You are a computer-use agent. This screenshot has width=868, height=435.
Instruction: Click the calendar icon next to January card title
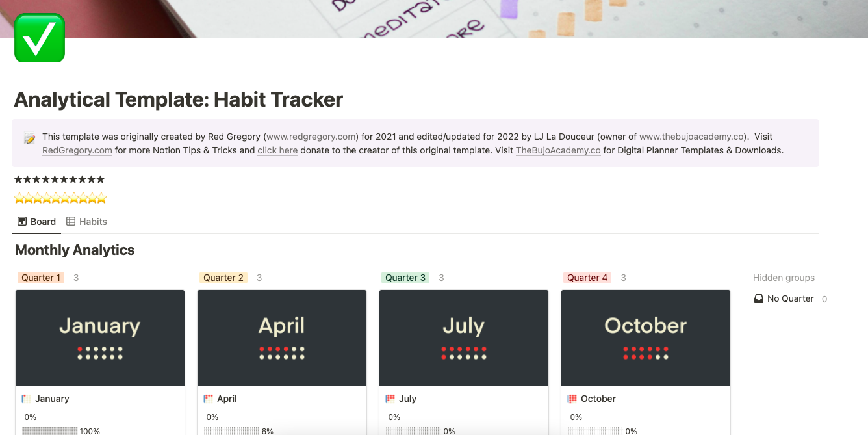(x=26, y=398)
